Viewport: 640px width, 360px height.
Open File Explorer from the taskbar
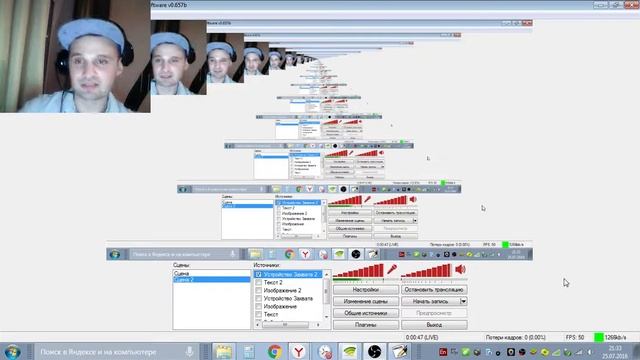point(224,351)
